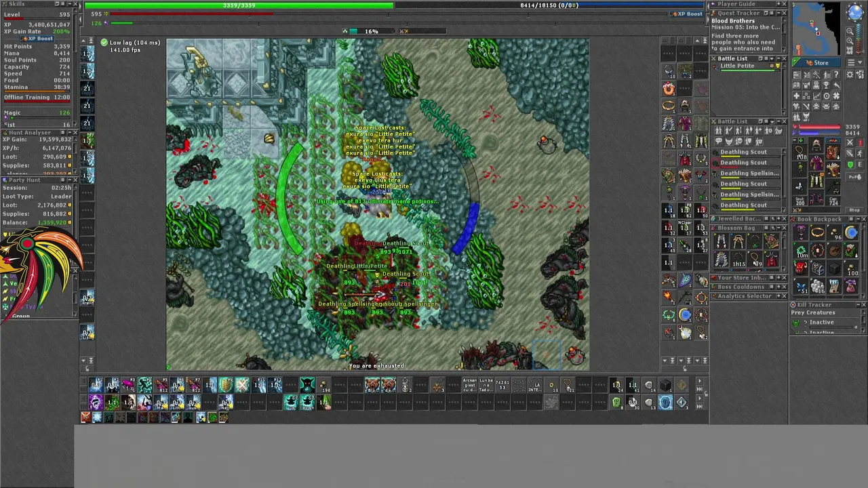Click the golden ring in Book Backpack

(x=818, y=232)
